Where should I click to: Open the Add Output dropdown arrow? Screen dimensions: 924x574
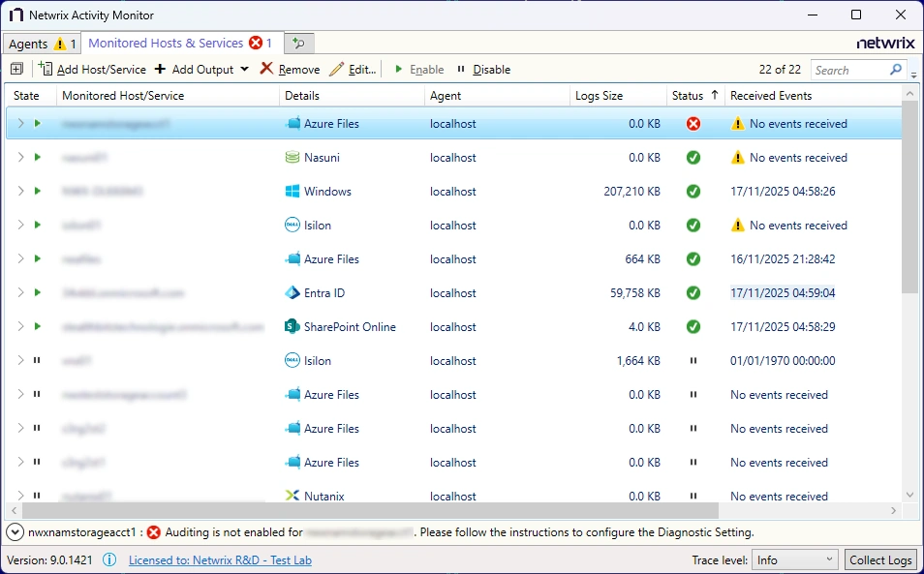coord(244,70)
